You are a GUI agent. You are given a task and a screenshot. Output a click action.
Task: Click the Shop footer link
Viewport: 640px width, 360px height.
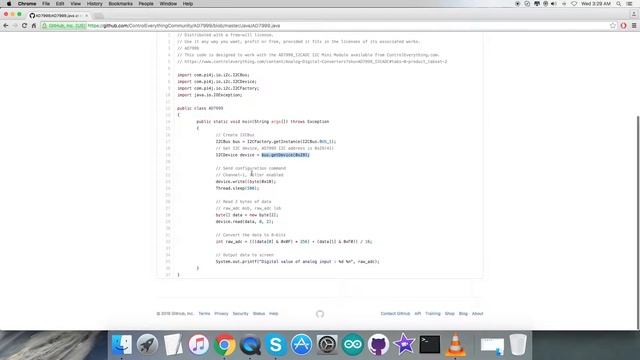[449, 313]
